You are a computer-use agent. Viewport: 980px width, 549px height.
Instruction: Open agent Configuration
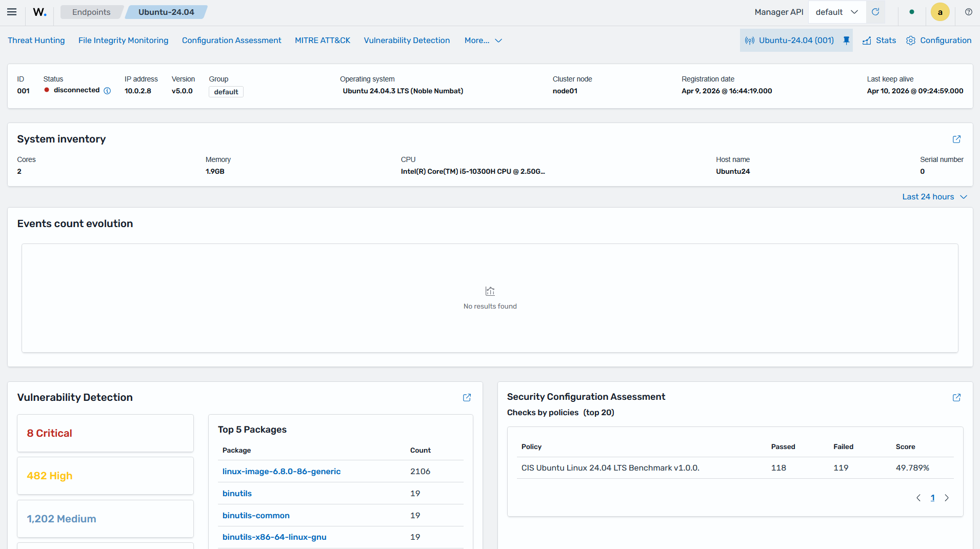pos(938,40)
